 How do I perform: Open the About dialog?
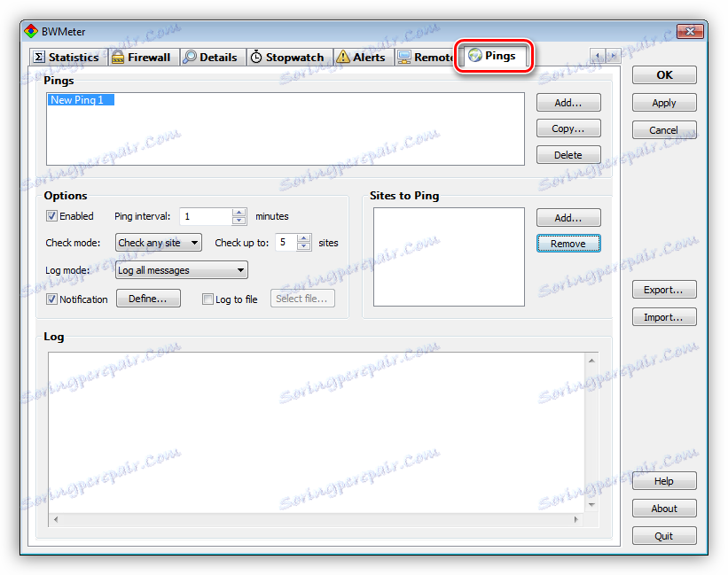point(664,509)
